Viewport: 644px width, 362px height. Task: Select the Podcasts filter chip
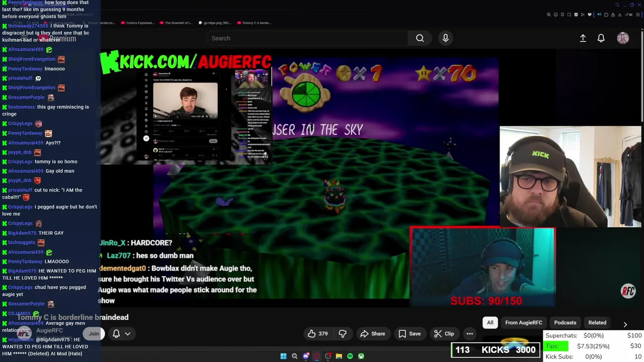pos(565,323)
